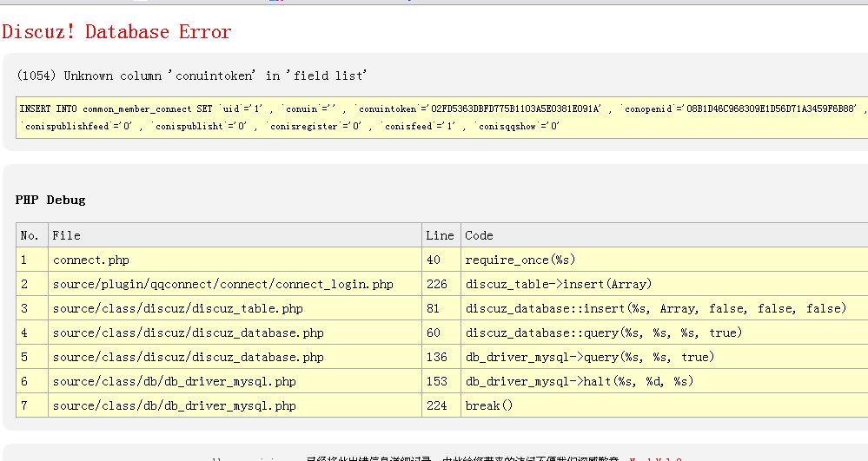Screen dimensions: 868x461
Task: Click the 'Code' column header
Action: [479, 235]
